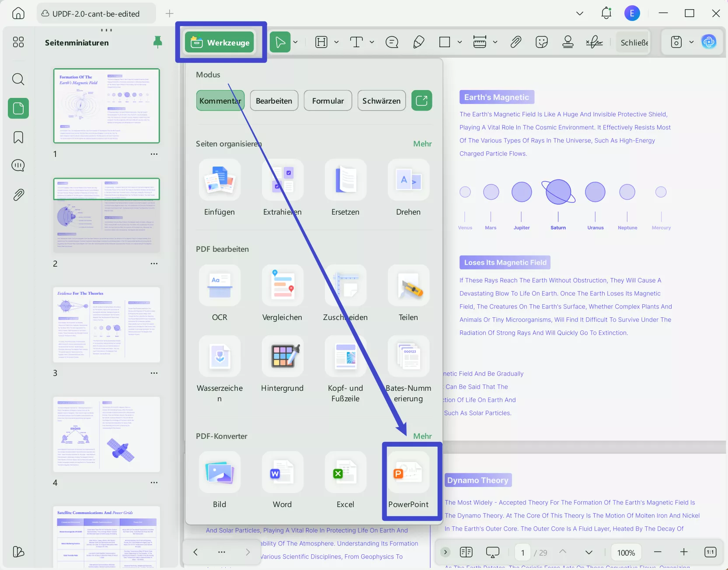Expand the shape tool dropdown arrow
Screen dimensions: 728x570
(460, 42)
